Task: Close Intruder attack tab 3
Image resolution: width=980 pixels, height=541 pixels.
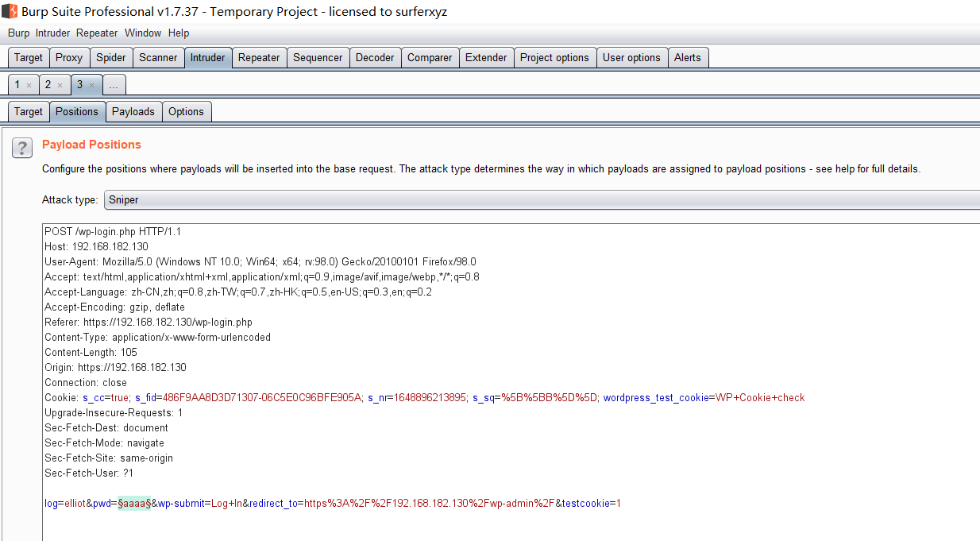Action: point(91,85)
